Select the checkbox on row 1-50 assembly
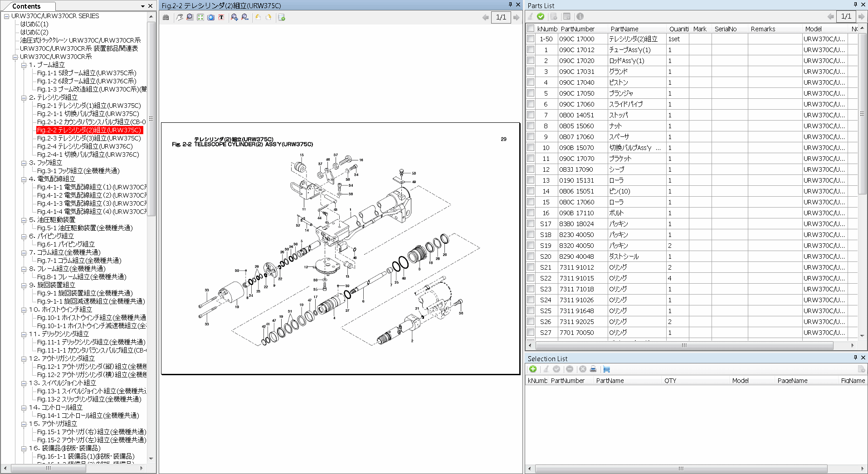This screenshot has height=474, width=868. pyautogui.click(x=530, y=39)
